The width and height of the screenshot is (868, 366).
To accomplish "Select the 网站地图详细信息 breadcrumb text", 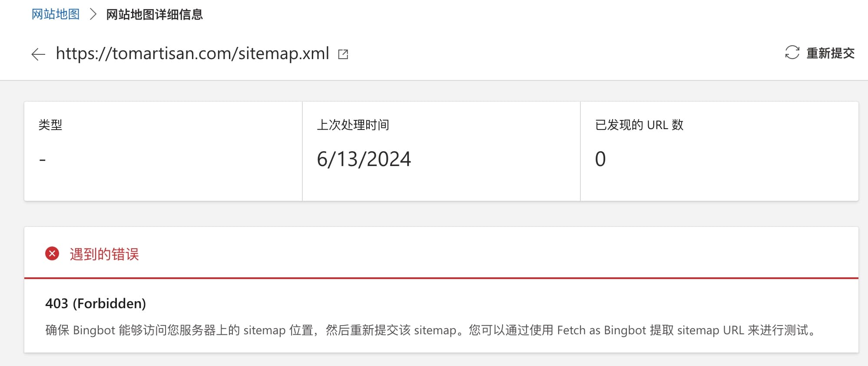I will (154, 15).
